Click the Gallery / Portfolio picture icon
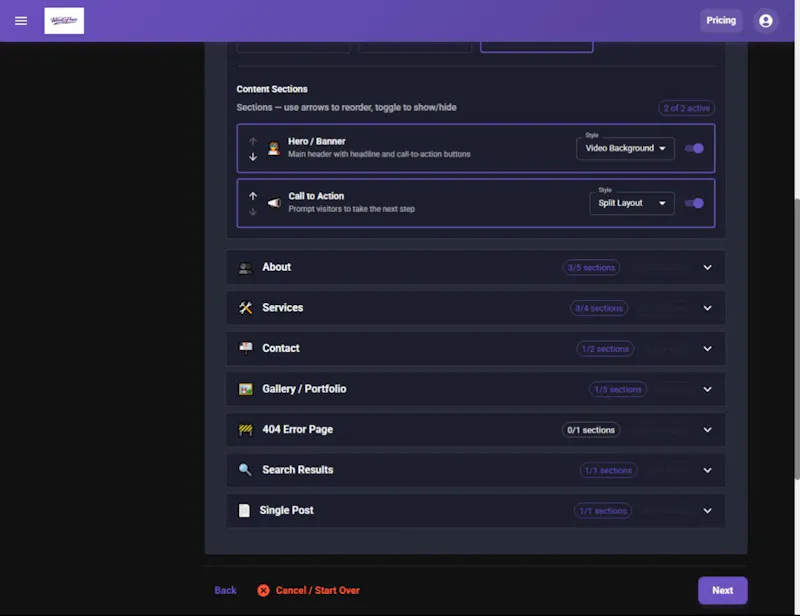 pyautogui.click(x=245, y=389)
